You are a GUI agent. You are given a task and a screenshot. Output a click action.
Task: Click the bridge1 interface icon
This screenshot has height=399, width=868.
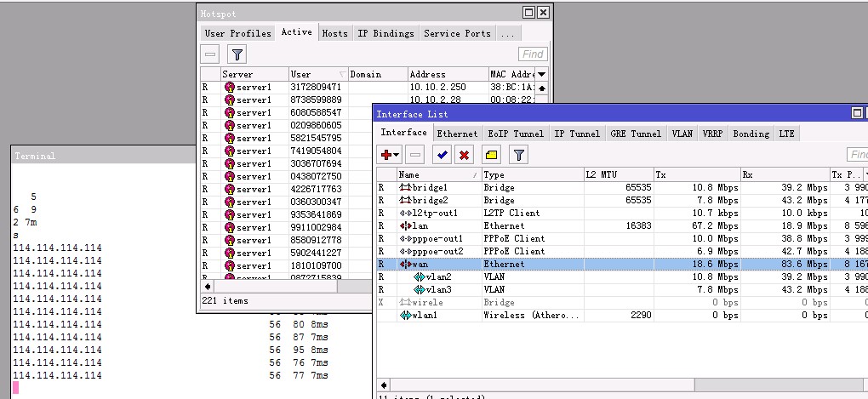click(x=405, y=188)
